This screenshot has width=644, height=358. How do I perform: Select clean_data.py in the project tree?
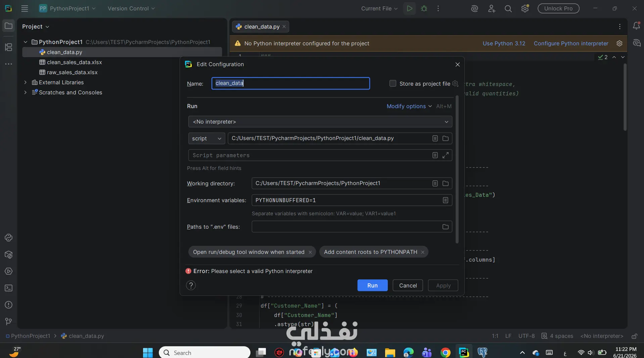(122, 52)
